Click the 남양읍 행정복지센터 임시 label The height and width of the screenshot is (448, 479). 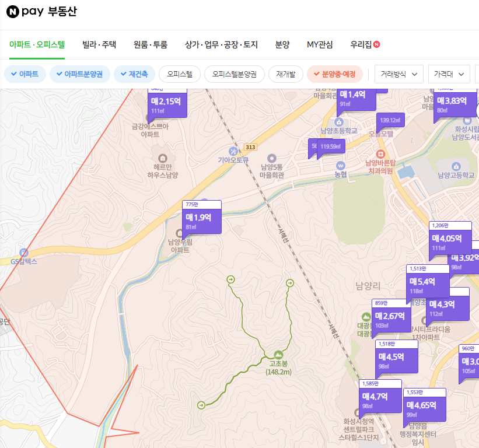pos(418,434)
